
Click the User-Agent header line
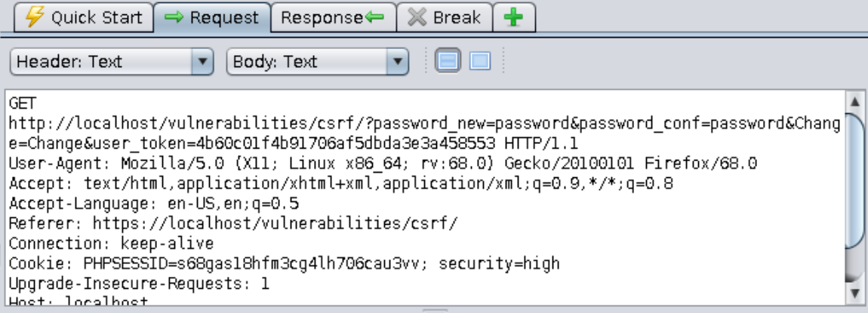point(383,164)
